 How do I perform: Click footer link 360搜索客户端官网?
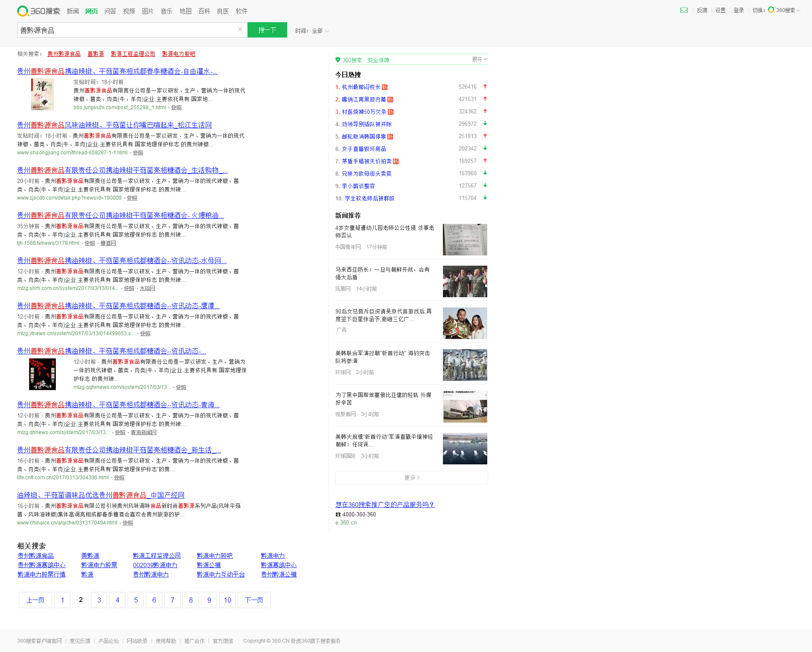click(39, 641)
